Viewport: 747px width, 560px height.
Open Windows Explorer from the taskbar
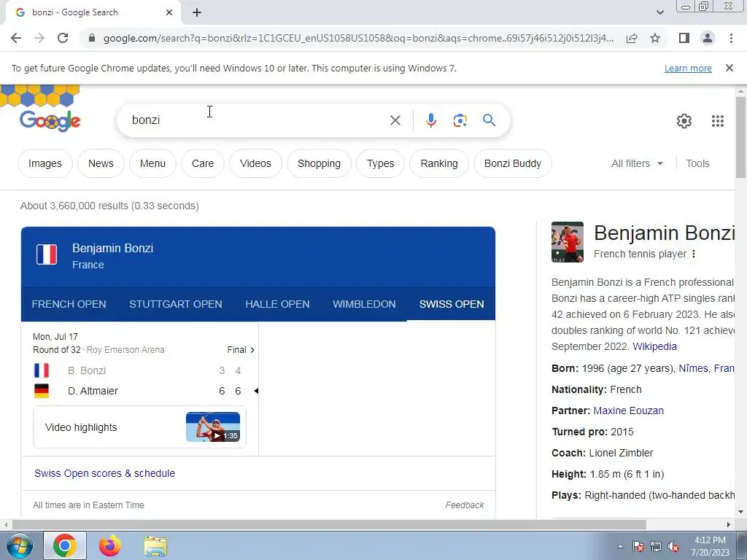(155, 545)
